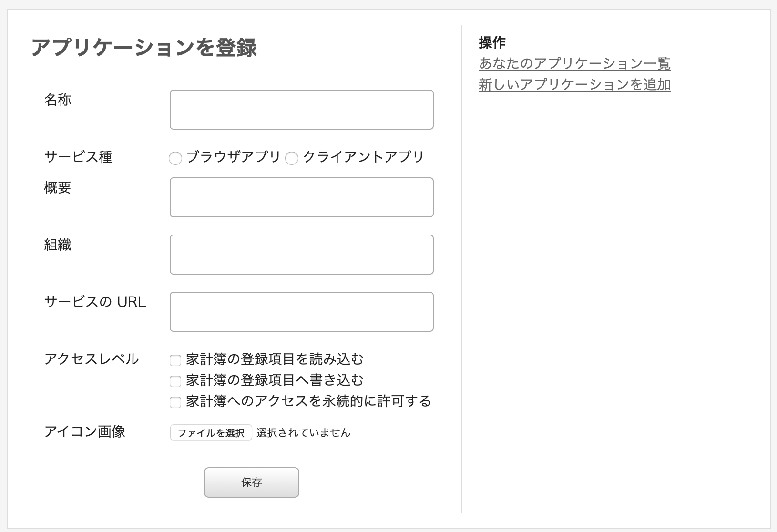Click the ブラウザアプリ label text

pyautogui.click(x=233, y=157)
